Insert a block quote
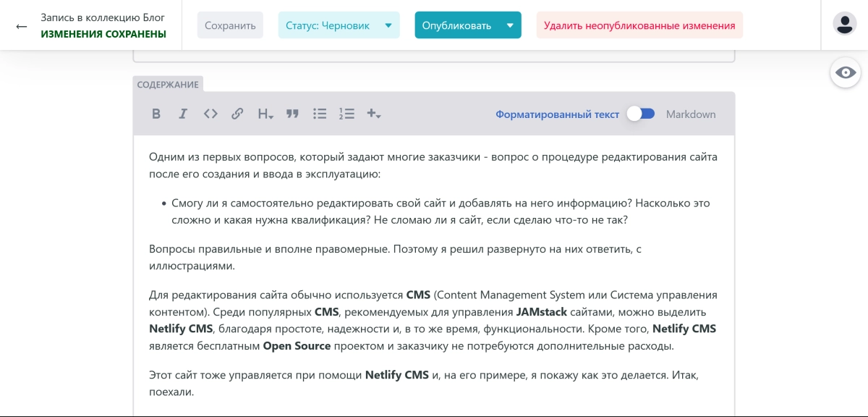Image resolution: width=868 pixels, height=417 pixels. coord(292,114)
